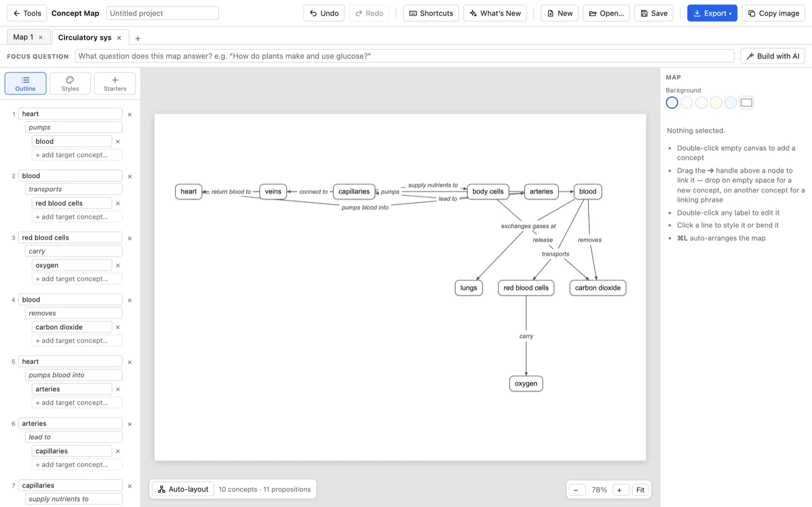Click the 'exchanges gases at' link label

(x=528, y=226)
